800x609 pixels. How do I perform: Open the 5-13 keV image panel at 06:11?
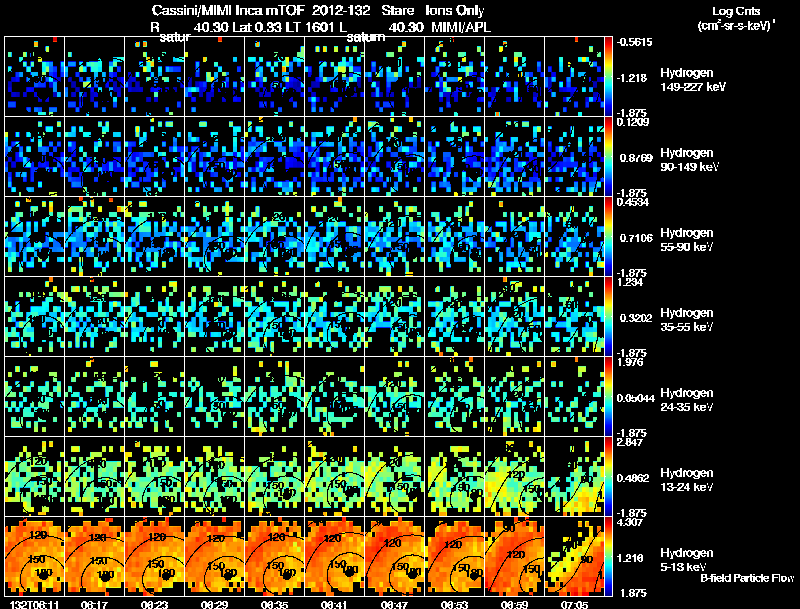click(x=34, y=556)
